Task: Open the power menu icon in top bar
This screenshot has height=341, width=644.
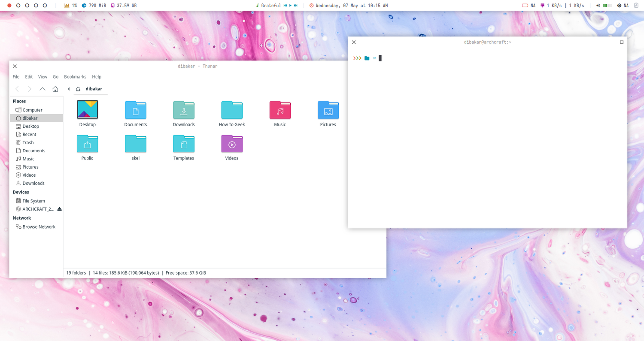Action: coord(637,6)
